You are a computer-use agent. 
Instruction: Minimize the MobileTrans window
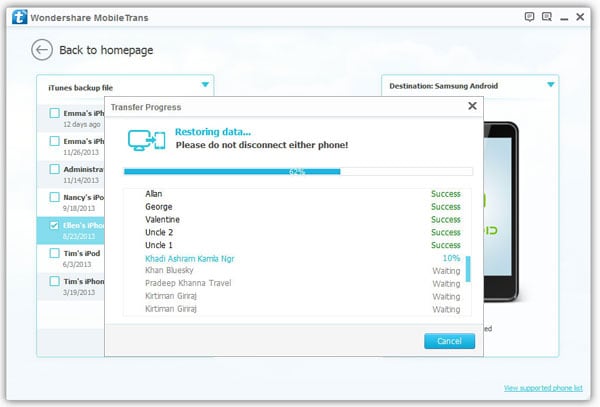click(564, 19)
